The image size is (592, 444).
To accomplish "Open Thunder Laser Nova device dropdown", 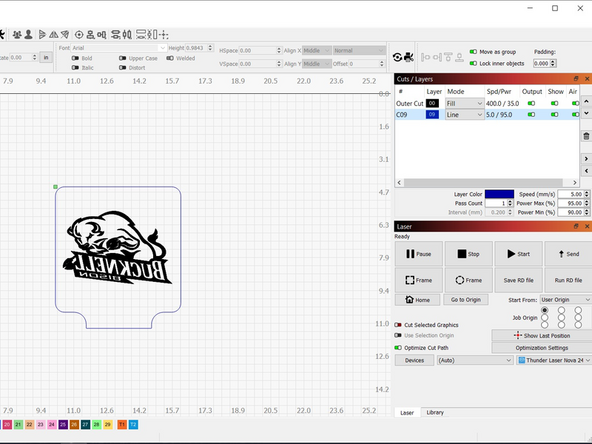I will 554,360.
